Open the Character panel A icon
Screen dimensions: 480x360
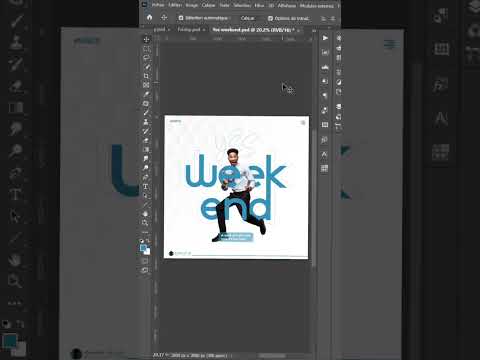tap(325, 154)
